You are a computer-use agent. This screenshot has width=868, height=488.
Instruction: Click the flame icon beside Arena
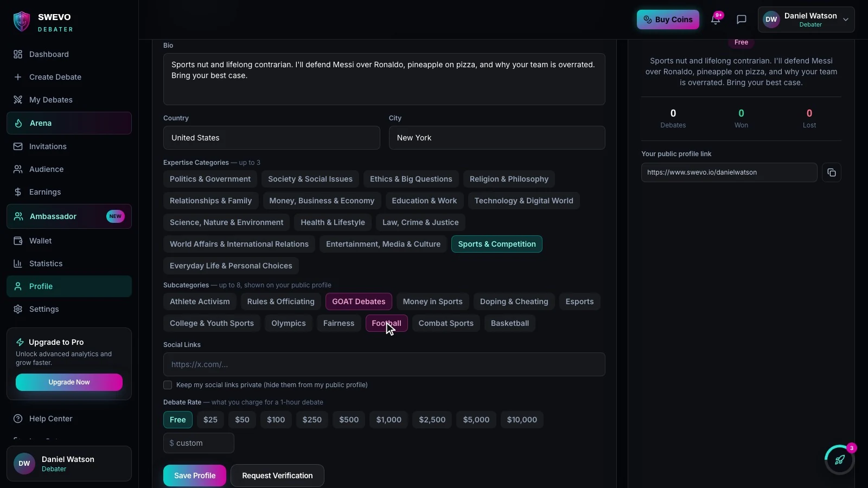pos(18,123)
